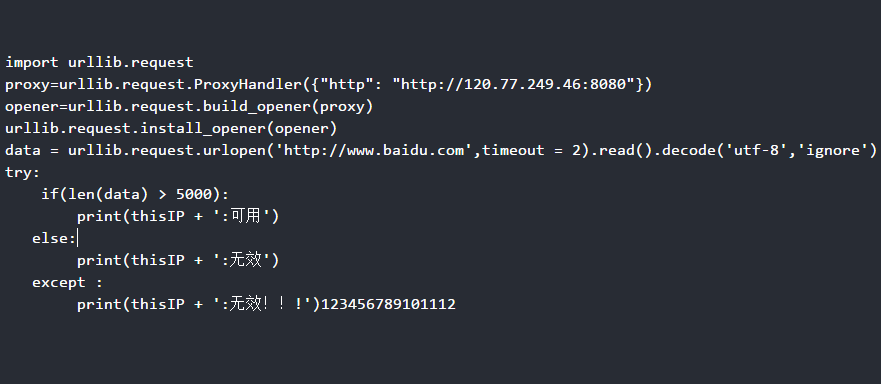Click the 'http://www.baidu.com' URL string

click(374, 150)
